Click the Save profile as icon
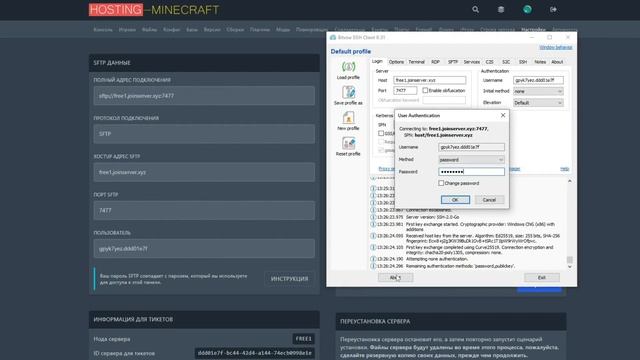This screenshot has width=640, height=360. click(348, 92)
